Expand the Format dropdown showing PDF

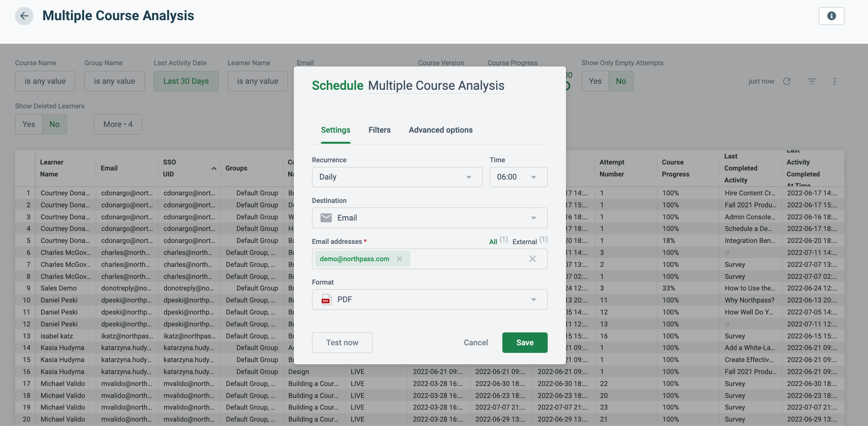[534, 299]
